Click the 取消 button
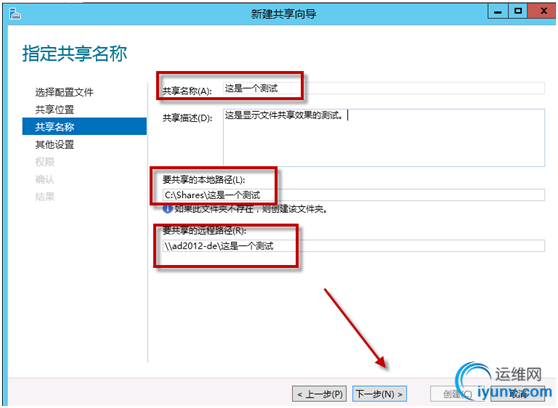The width and height of the screenshot is (558, 408). tap(517, 394)
